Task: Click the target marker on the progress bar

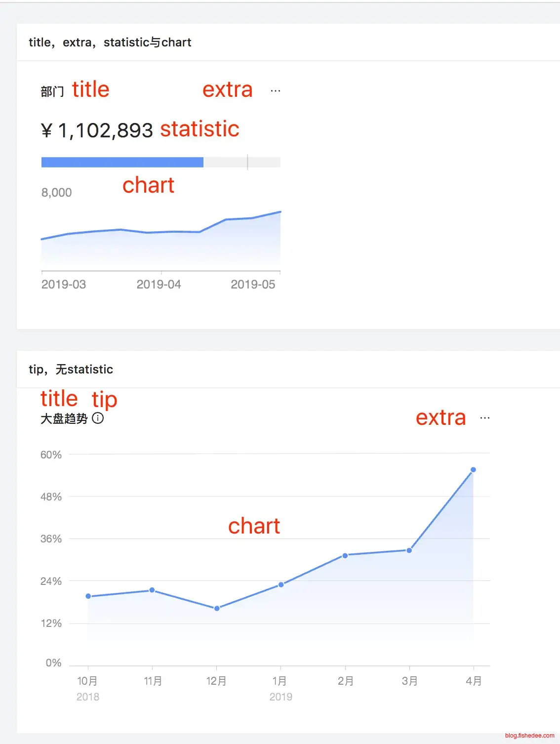Action: tap(247, 162)
